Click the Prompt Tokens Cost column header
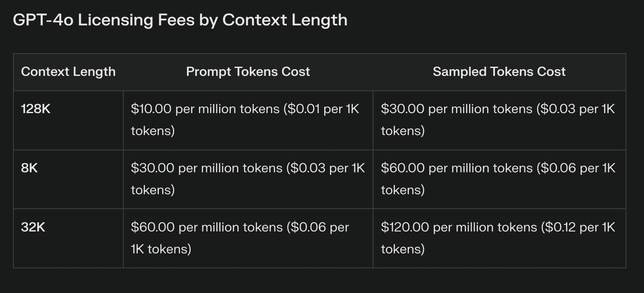The image size is (644, 293). tap(248, 72)
